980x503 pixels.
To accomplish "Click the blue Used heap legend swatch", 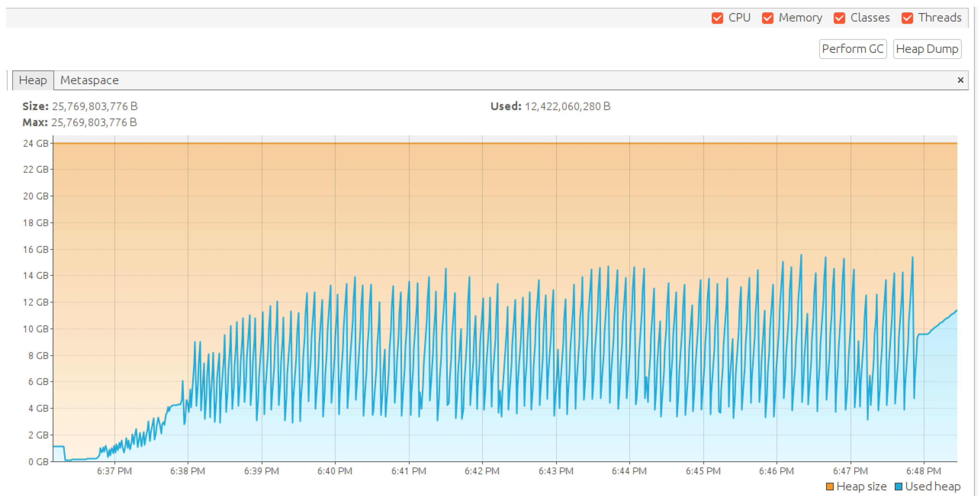I will click(x=899, y=487).
